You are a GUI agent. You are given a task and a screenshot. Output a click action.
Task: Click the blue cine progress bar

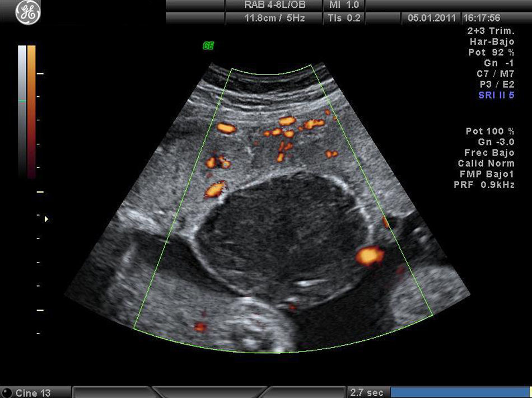(x=460, y=392)
